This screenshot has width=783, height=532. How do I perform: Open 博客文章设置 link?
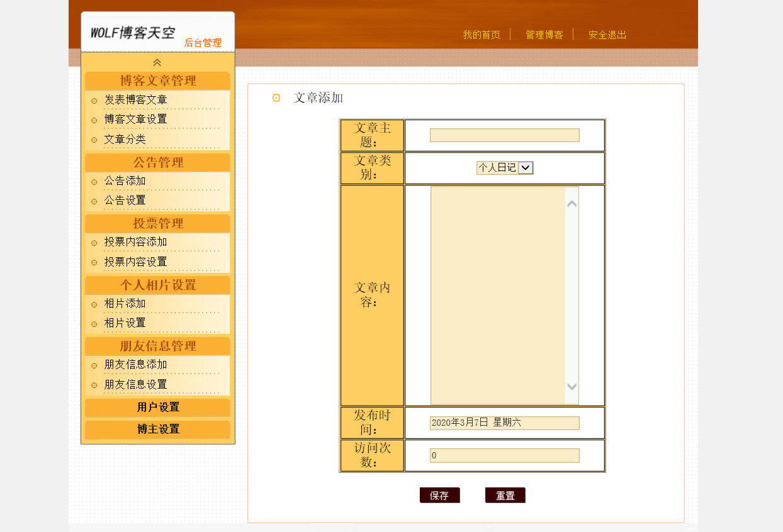pos(136,119)
